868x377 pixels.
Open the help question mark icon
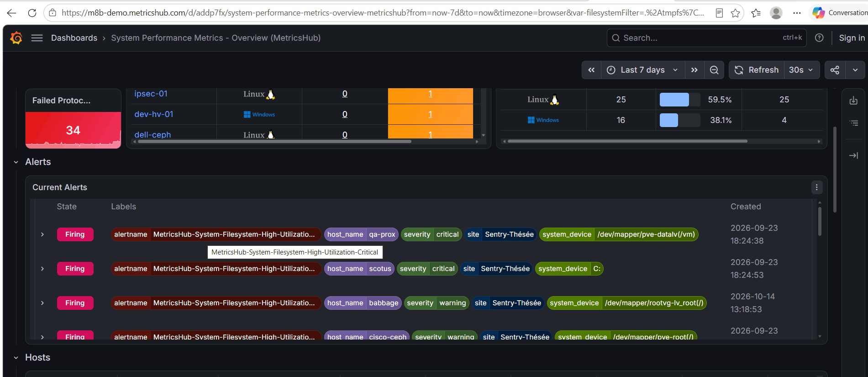819,38
